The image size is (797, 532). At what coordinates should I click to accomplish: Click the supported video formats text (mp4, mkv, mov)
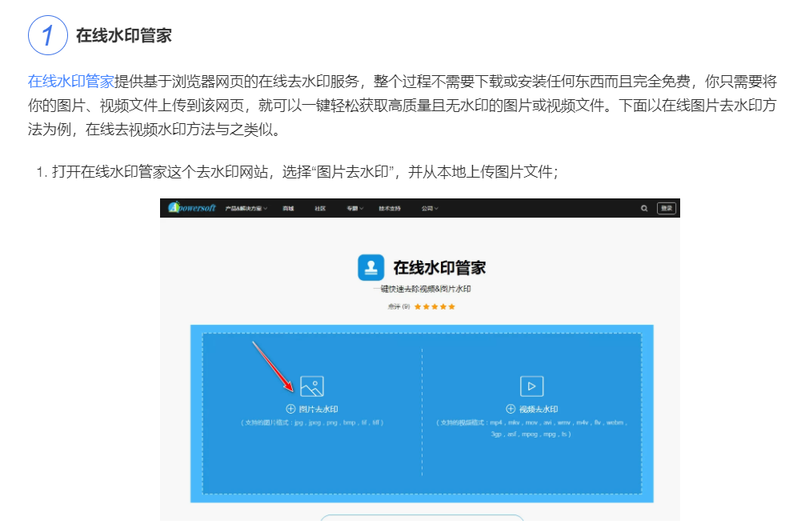(531, 428)
